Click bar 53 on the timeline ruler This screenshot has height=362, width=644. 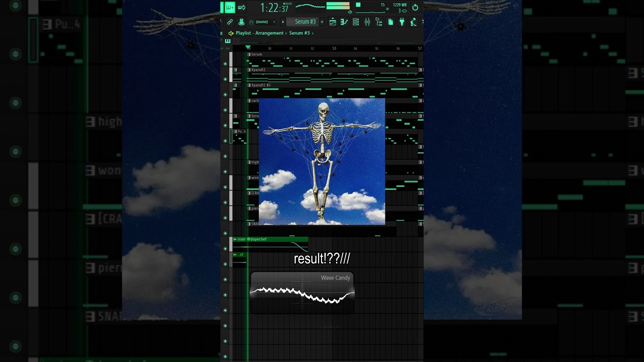point(334,48)
